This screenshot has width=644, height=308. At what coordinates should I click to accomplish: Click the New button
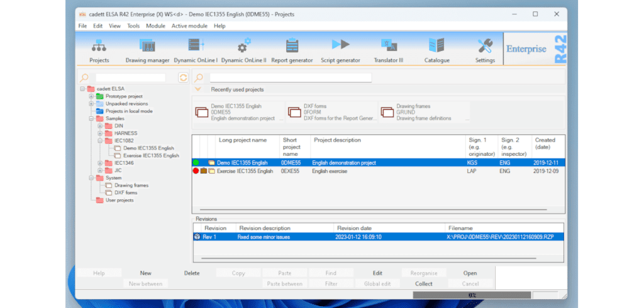point(146,273)
